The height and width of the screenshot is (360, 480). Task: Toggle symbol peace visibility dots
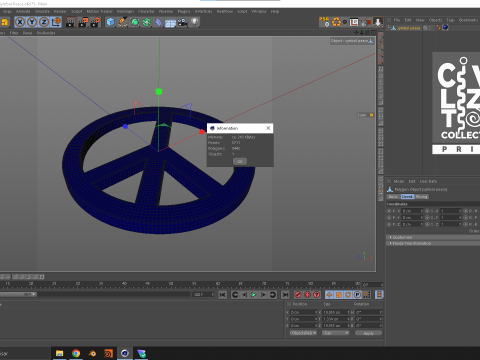431,28
